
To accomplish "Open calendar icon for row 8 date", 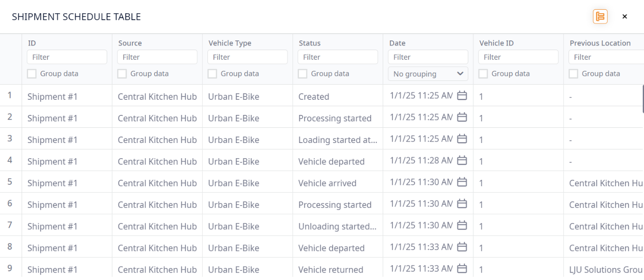I will coord(462,247).
